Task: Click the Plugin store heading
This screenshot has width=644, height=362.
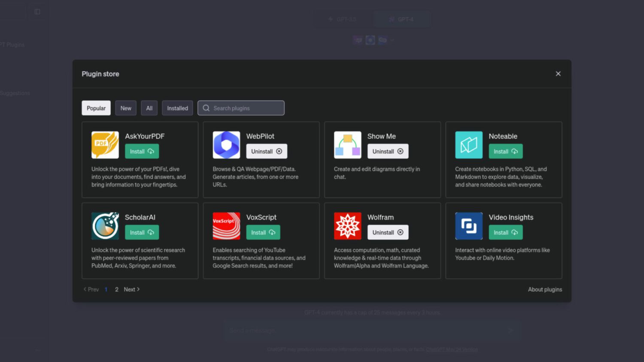Action: pos(100,74)
